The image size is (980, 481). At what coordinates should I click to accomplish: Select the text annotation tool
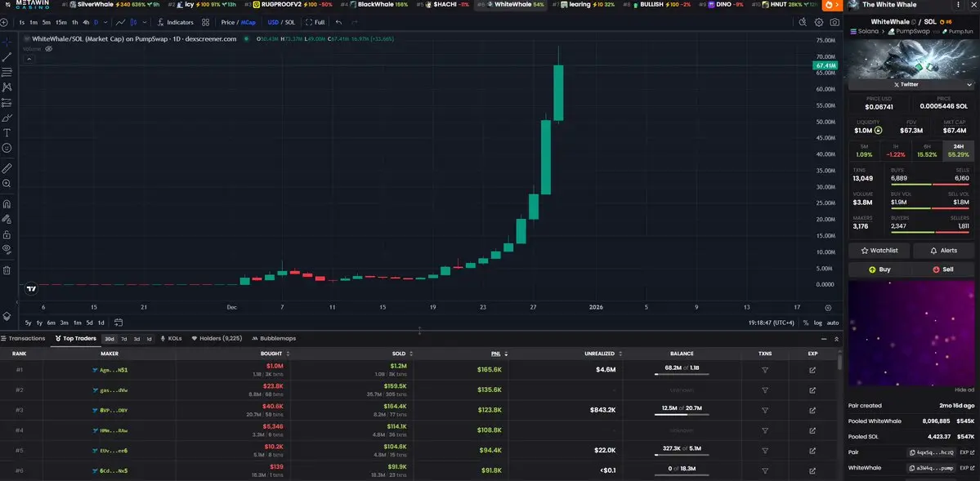(x=7, y=132)
